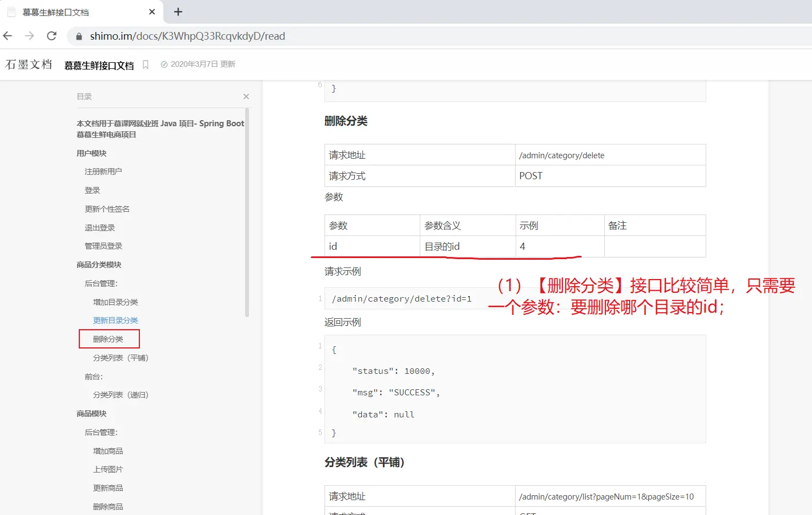Image resolution: width=812 pixels, height=515 pixels.
Task: Open 更新商品 in the outline
Action: 108,488
